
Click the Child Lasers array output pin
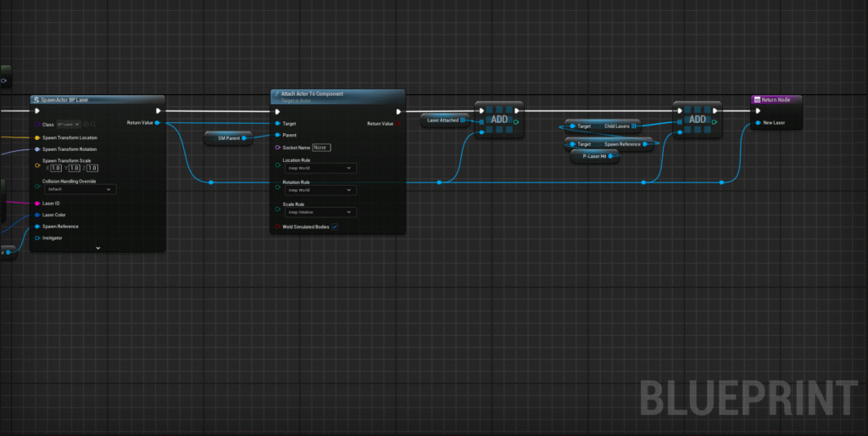[633, 126]
